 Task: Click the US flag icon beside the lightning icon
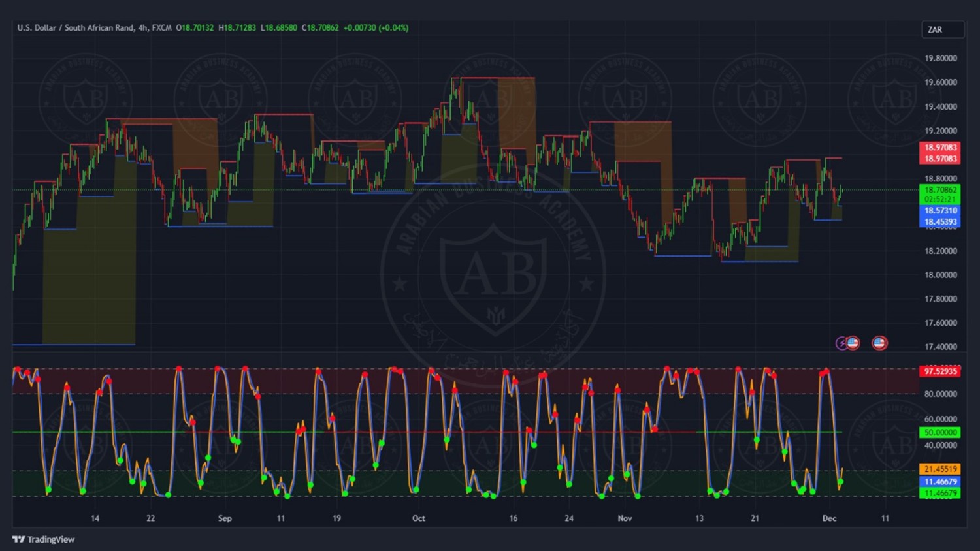pyautogui.click(x=853, y=343)
